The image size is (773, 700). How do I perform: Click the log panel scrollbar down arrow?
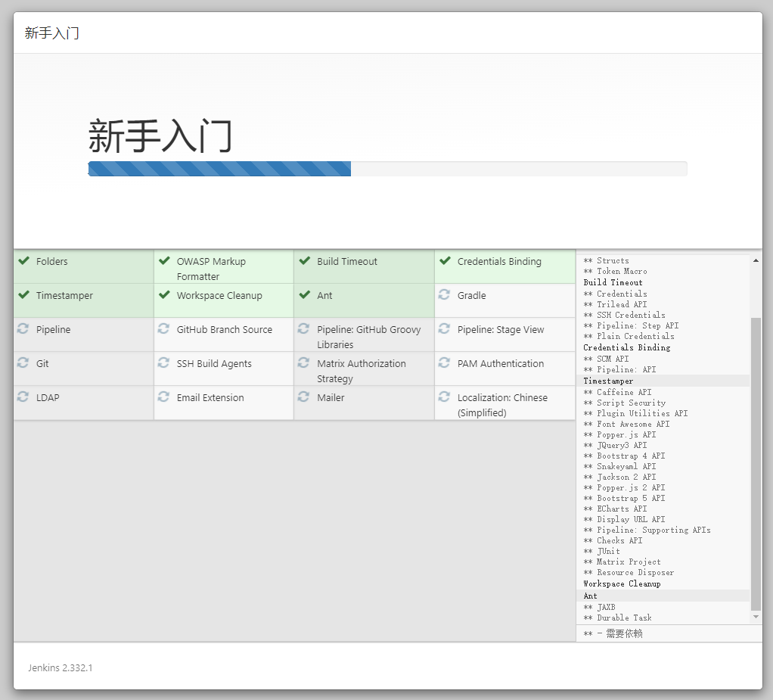(x=755, y=615)
